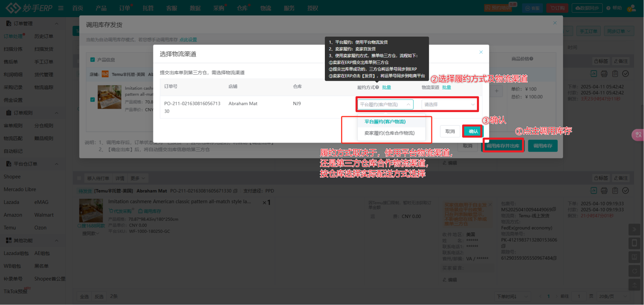This screenshot has width=644, height=305.
Task: Toggle the checkbox beside 移入待打单
Action: coord(79,178)
